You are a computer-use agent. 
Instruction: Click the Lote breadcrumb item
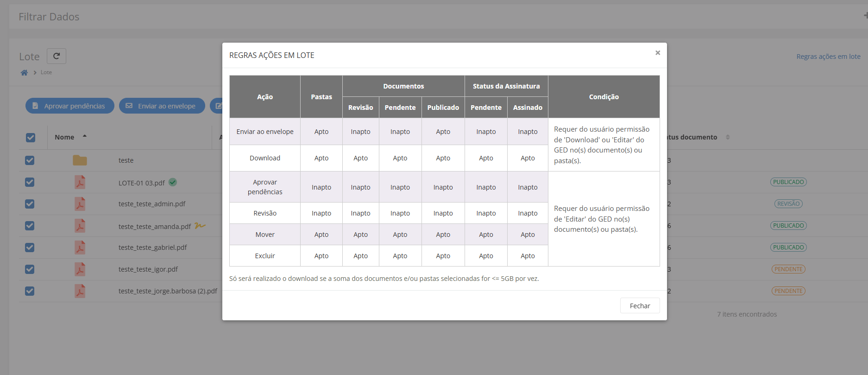tap(46, 72)
